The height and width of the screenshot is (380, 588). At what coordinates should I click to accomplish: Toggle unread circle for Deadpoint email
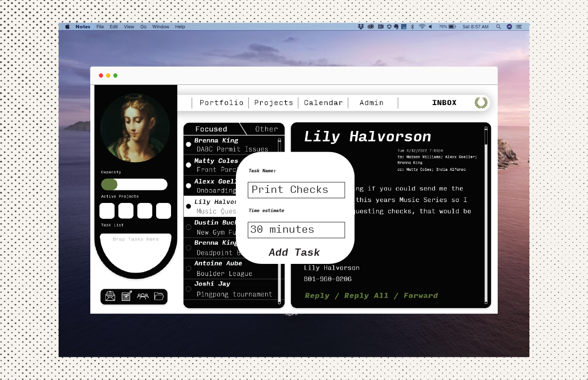[188, 248]
